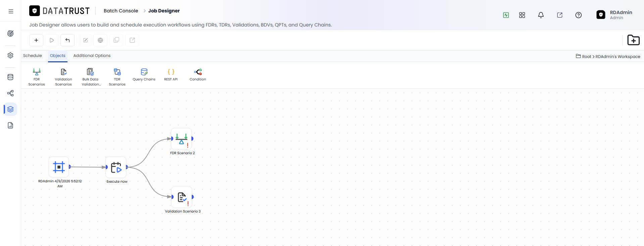Select the FDR Scenarios object
644x246 pixels.
click(x=37, y=77)
